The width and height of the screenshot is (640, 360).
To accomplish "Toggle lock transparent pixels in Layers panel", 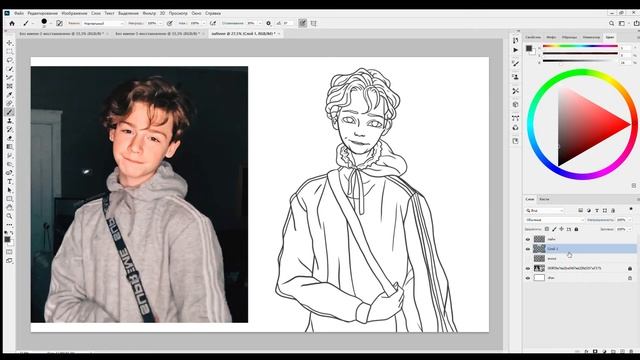I will (547, 229).
